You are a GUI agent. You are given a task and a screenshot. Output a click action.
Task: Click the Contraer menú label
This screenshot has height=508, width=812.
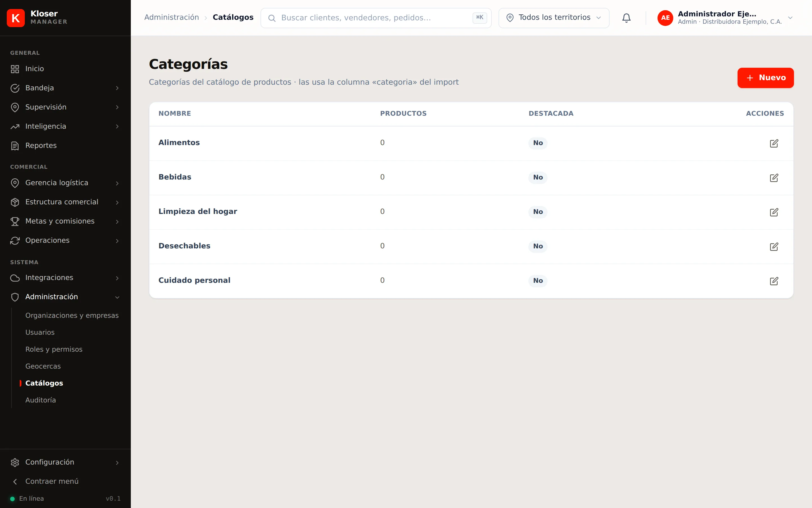click(52, 481)
